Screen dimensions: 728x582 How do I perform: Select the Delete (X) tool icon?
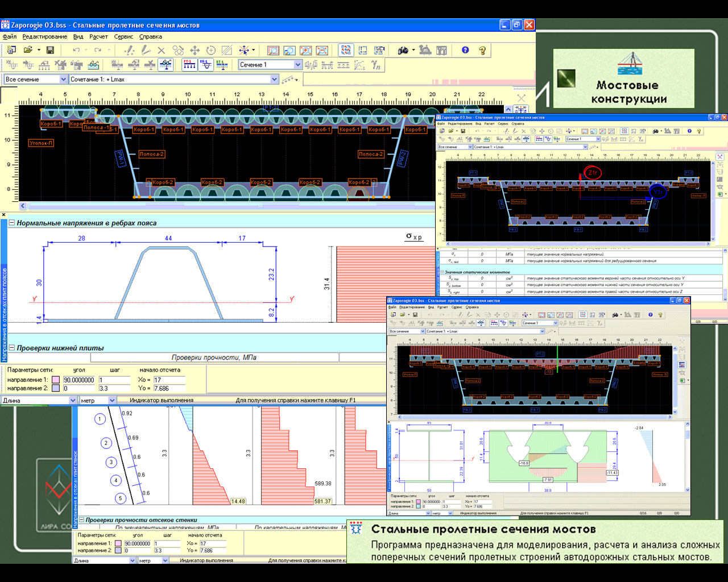point(161,50)
